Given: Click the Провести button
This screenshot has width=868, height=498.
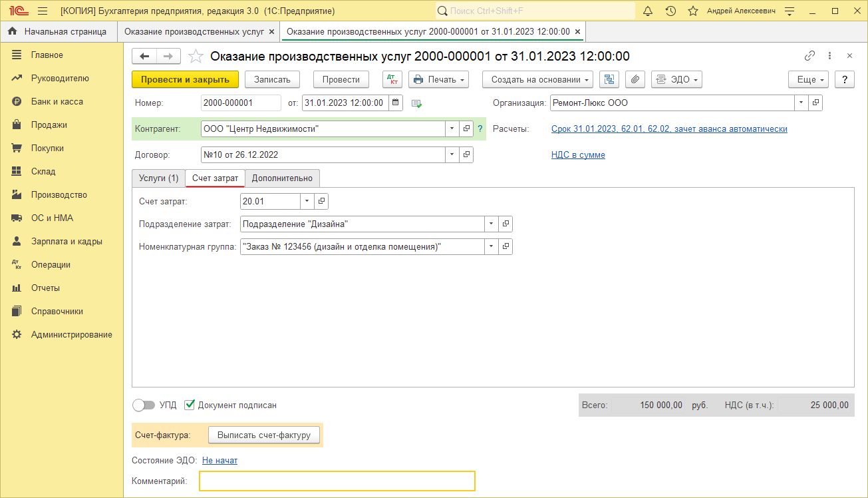Looking at the screenshot, I should click(341, 79).
